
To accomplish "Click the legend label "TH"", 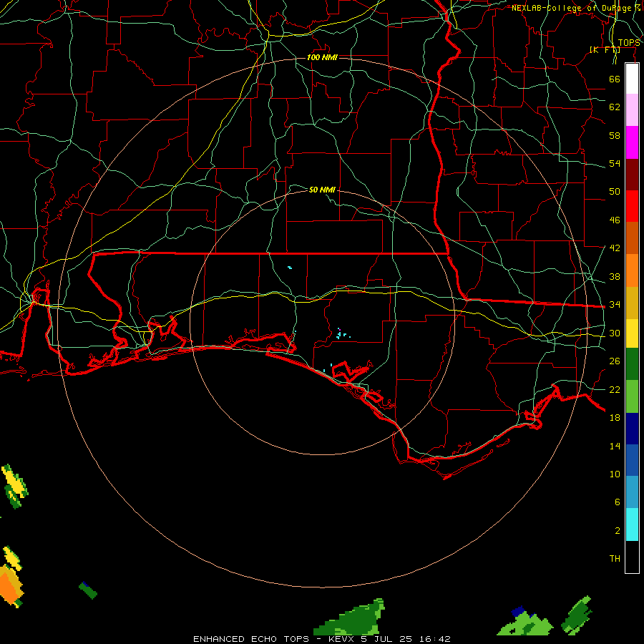I will tap(615, 559).
